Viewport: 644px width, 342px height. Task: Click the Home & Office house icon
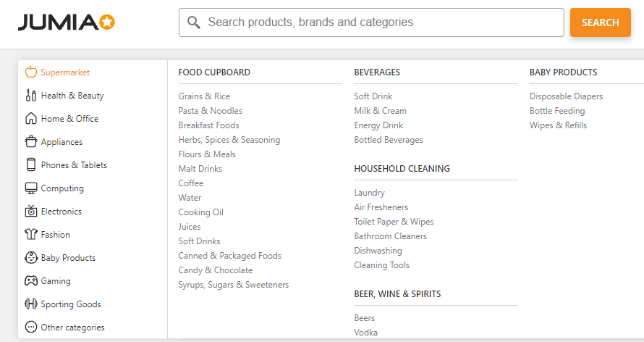(x=30, y=119)
